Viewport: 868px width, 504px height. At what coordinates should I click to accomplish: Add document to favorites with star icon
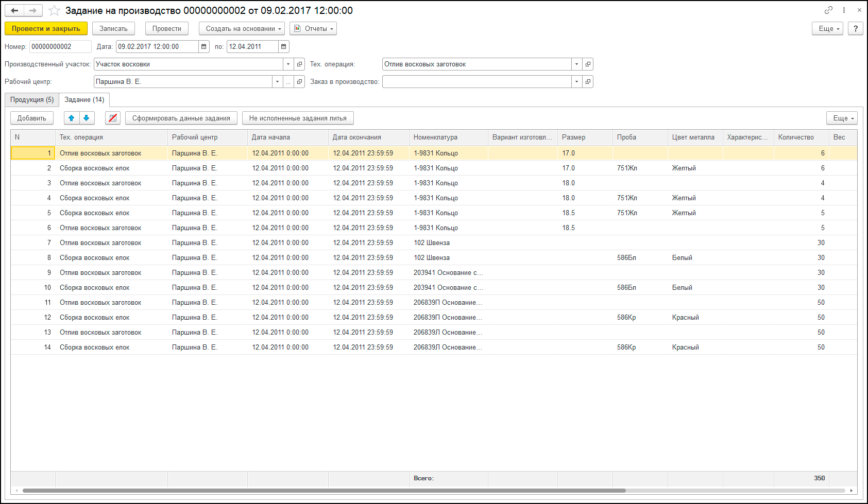[x=54, y=11]
